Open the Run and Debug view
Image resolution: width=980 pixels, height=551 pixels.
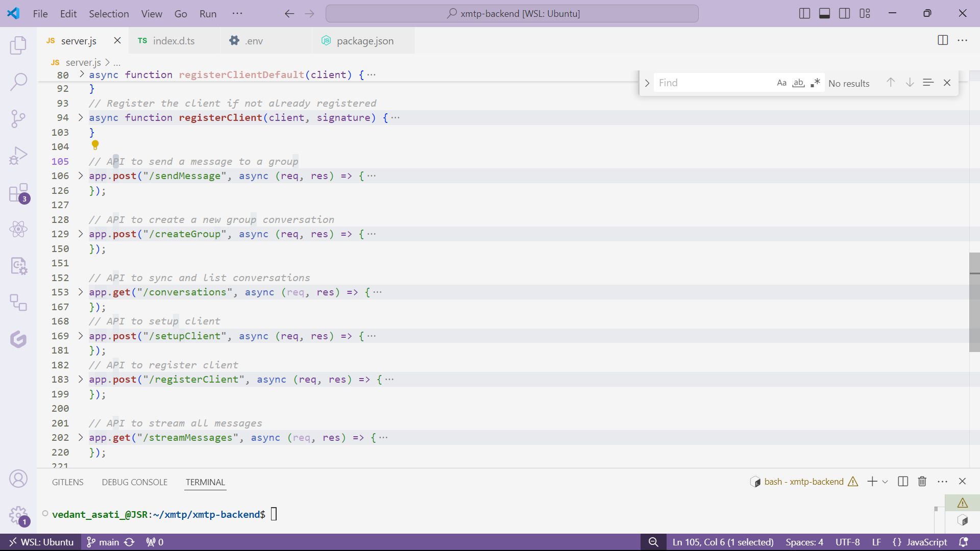[18, 155]
